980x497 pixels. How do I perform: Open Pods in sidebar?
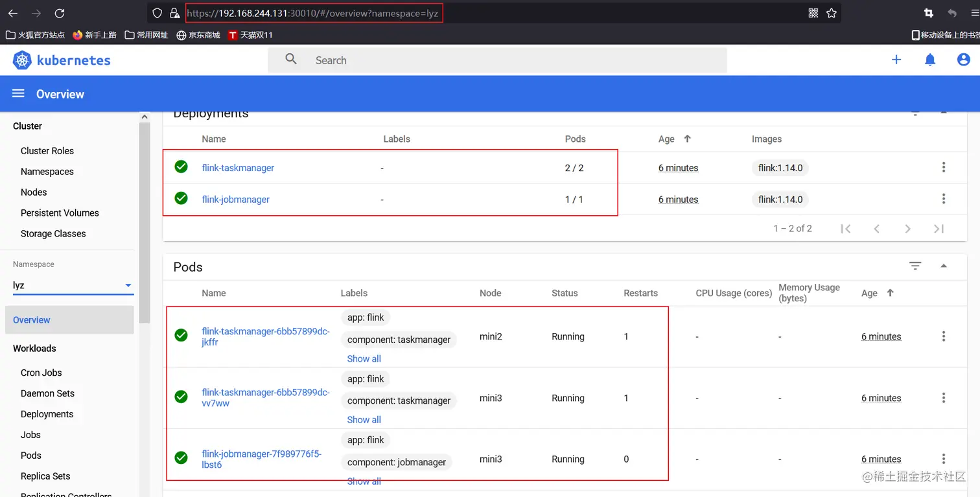(31, 456)
